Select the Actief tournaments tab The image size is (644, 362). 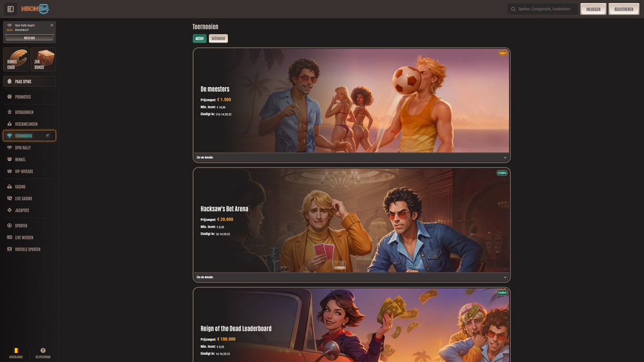[199, 39]
